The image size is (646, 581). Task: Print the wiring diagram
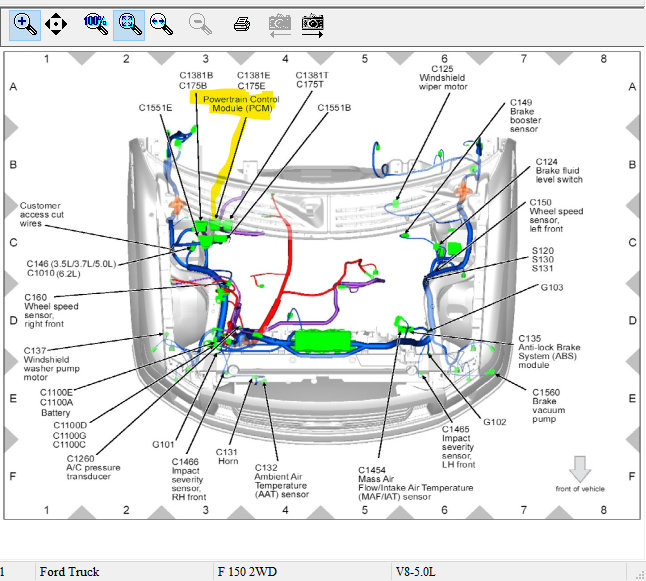242,24
